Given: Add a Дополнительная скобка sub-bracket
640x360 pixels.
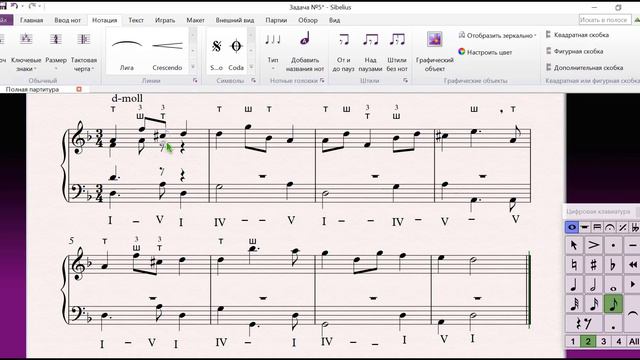Looking at the screenshot, I should click(584, 67).
